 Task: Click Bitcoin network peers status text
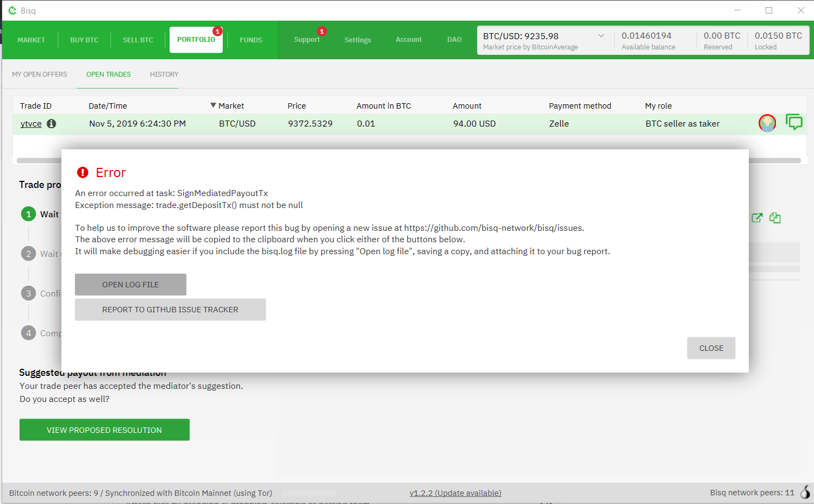click(141, 493)
